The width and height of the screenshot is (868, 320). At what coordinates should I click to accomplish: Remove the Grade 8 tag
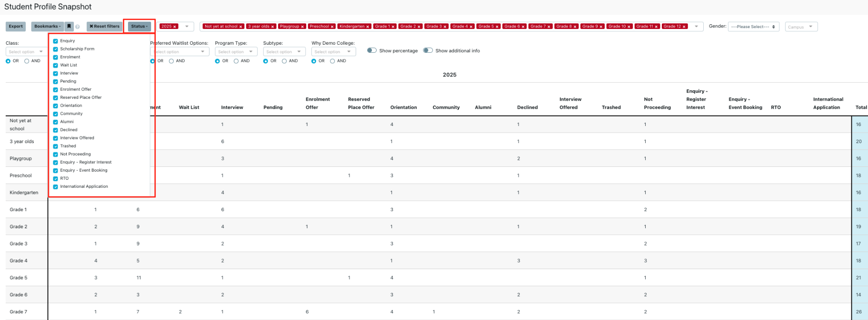pyautogui.click(x=575, y=27)
